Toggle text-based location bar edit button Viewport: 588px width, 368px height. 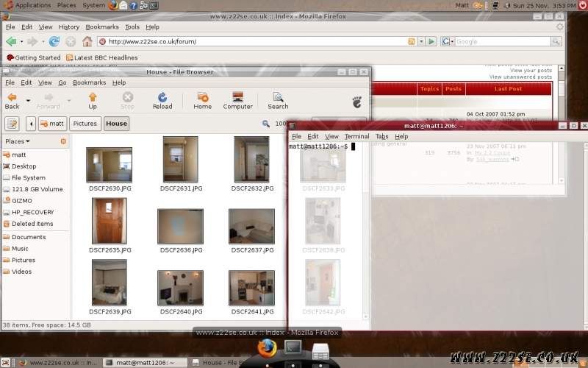[12, 124]
